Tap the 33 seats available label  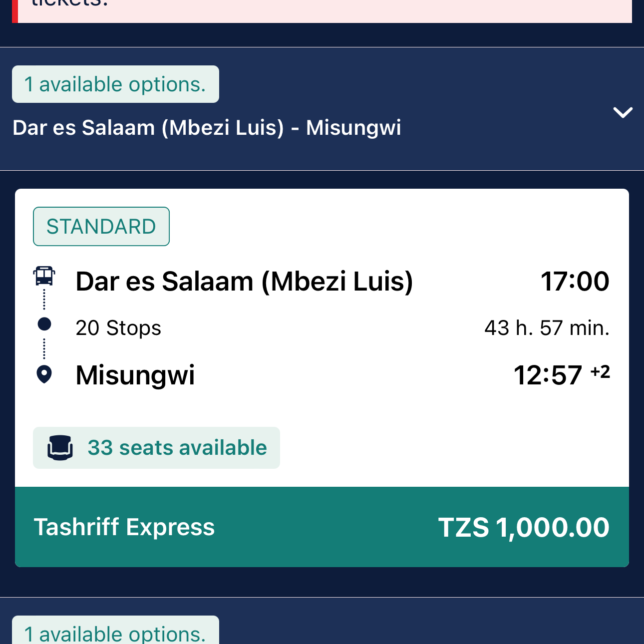(x=177, y=448)
